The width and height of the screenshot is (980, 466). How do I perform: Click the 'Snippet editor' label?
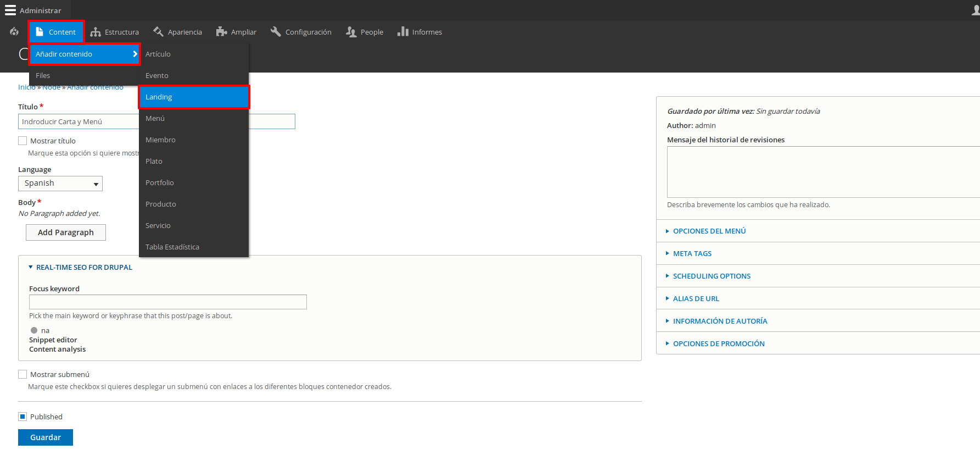pyautogui.click(x=53, y=340)
